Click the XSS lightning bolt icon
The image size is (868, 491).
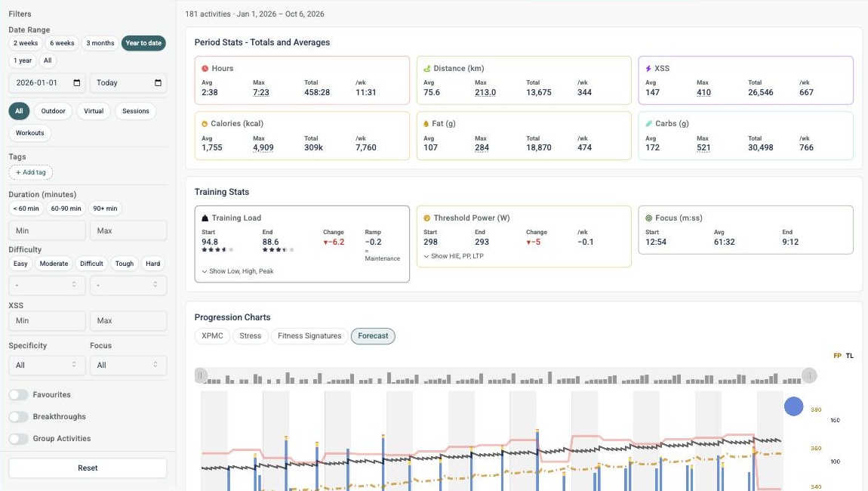pos(648,69)
